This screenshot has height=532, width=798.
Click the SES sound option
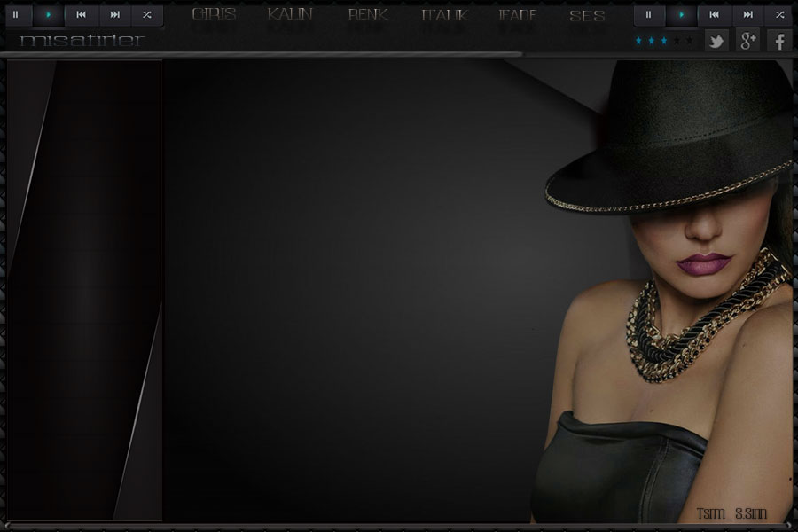(x=587, y=15)
